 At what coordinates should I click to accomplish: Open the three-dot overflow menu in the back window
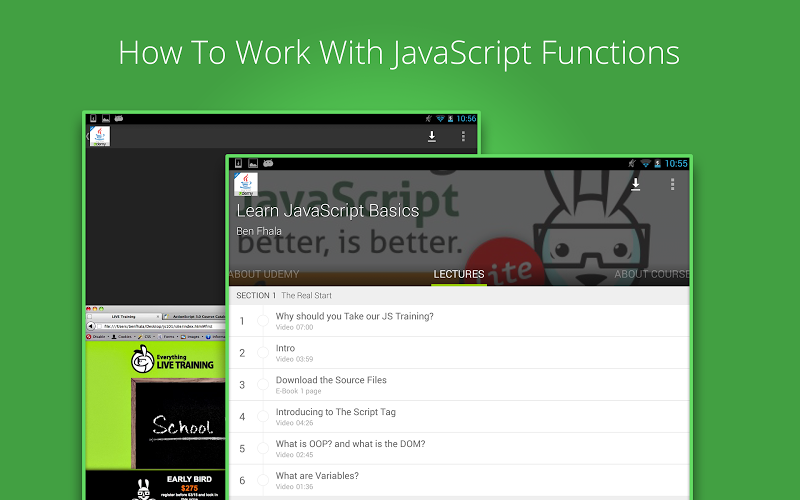click(x=463, y=136)
